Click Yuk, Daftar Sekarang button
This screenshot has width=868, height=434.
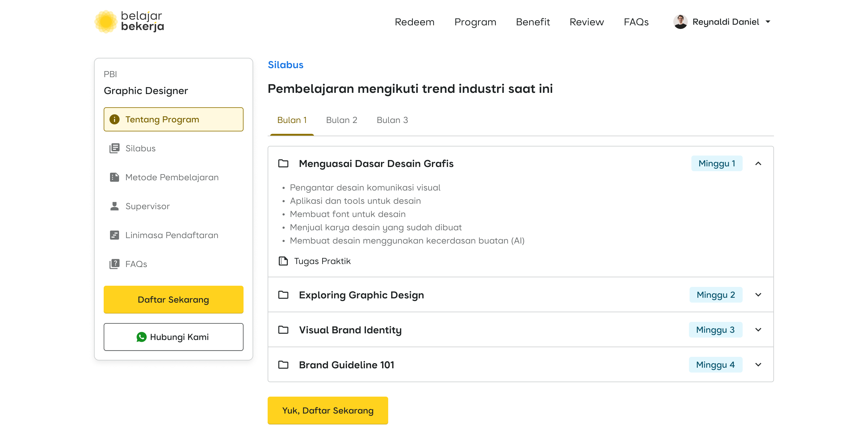tap(328, 410)
